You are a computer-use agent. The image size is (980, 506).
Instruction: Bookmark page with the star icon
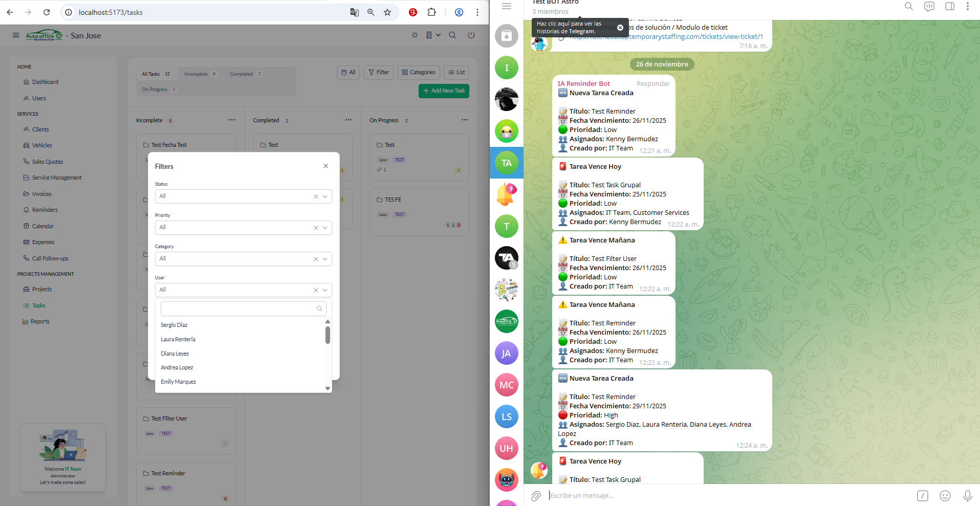click(387, 12)
